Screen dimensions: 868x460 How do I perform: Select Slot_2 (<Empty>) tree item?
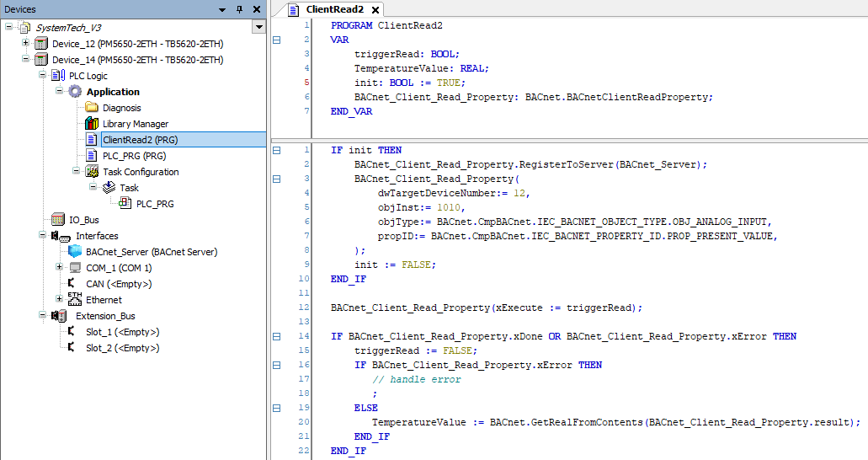click(122, 348)
